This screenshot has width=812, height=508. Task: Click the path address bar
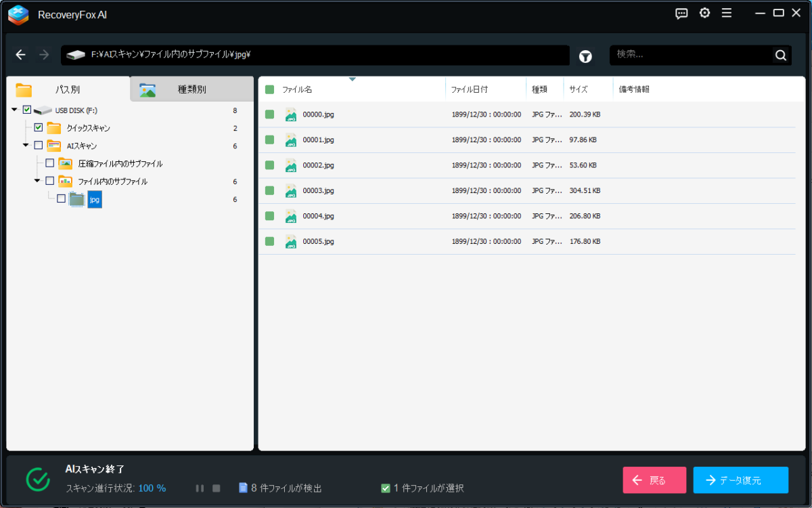click(315, 55)
